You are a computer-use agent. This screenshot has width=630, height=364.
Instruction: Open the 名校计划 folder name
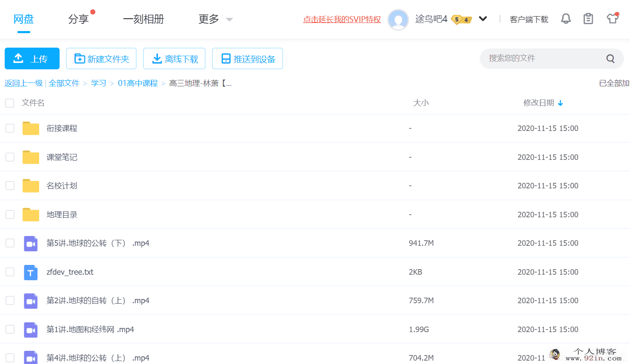click(x=62, y=186)
